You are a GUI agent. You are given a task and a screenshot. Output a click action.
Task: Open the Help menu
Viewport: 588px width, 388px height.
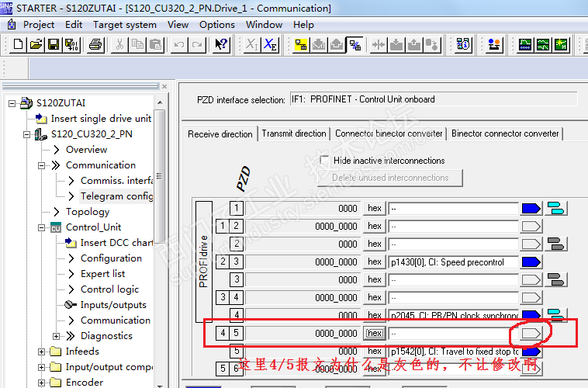(x=303, y=25)
